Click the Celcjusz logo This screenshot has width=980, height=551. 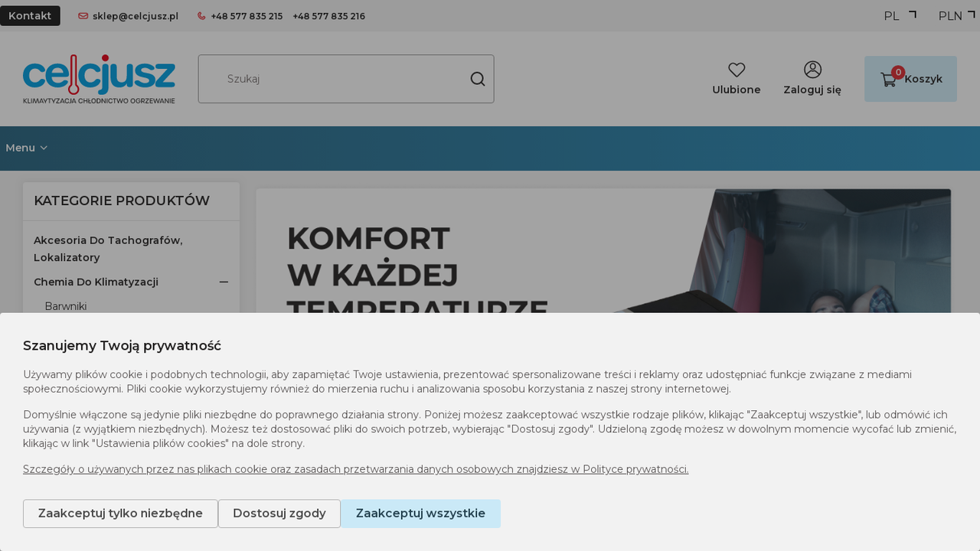pyautogui.click(x=99, y=79)
